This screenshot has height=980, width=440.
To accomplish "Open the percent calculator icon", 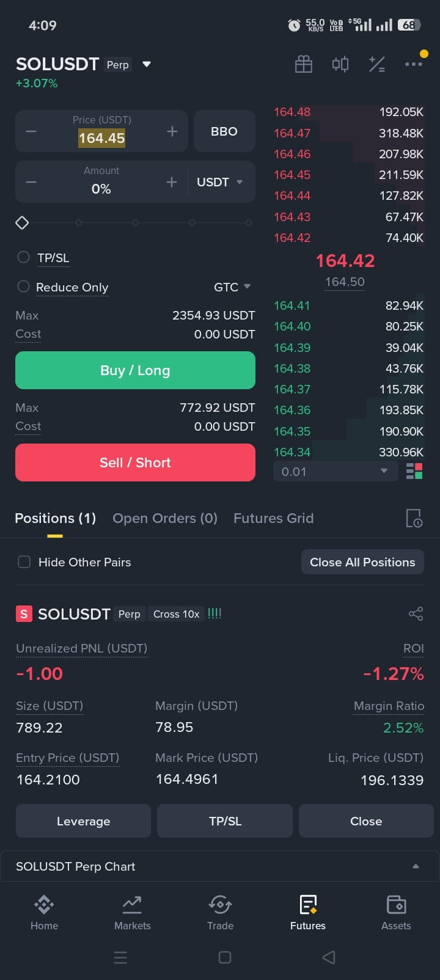I will coord(377,64).
